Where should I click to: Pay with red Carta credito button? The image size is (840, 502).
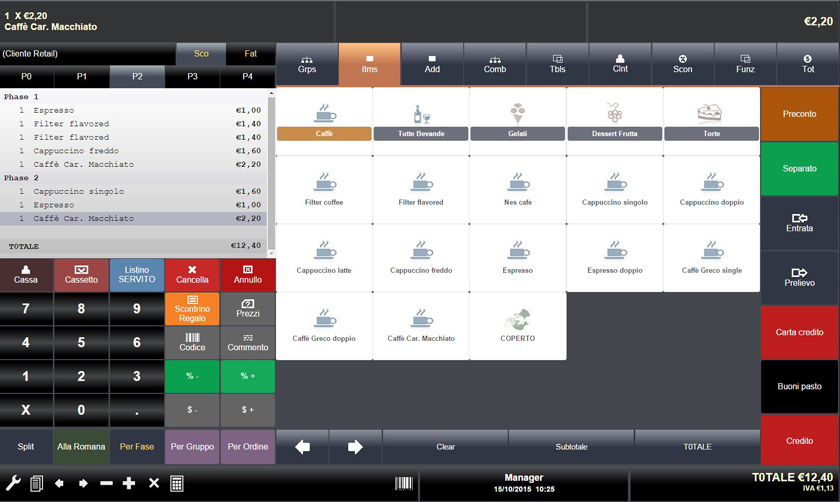pyautogui.click(x=799, y=332)
